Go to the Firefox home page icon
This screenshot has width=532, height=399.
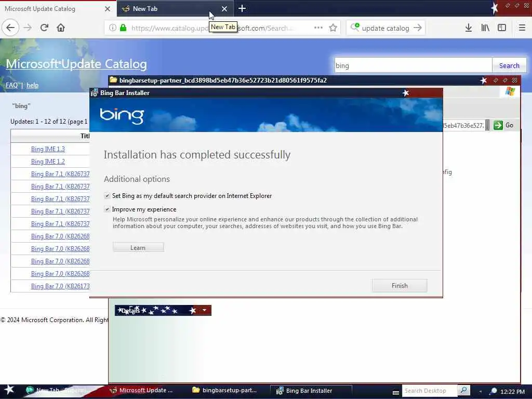point(61,28)
